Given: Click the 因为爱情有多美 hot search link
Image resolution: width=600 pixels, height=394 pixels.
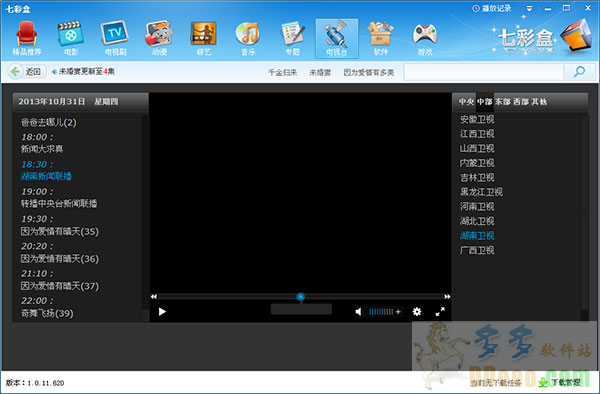Looking at the screenshot, I should pyautogui.click(x=368, y=72).
